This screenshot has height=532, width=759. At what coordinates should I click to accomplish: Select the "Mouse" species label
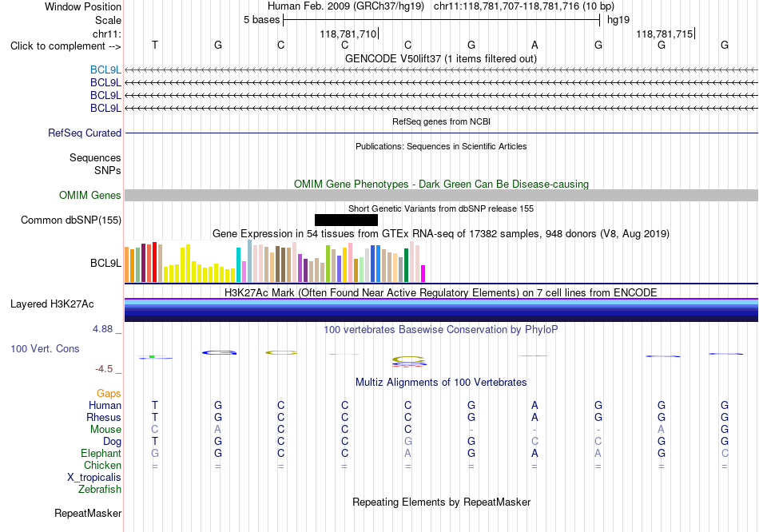[105, 430]
